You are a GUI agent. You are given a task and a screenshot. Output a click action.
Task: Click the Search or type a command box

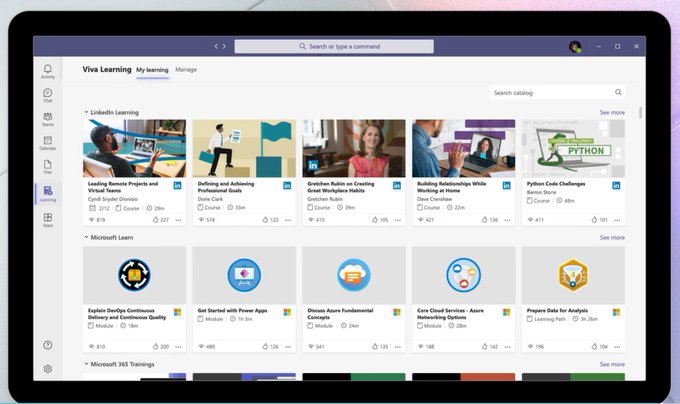pos(334,46)
